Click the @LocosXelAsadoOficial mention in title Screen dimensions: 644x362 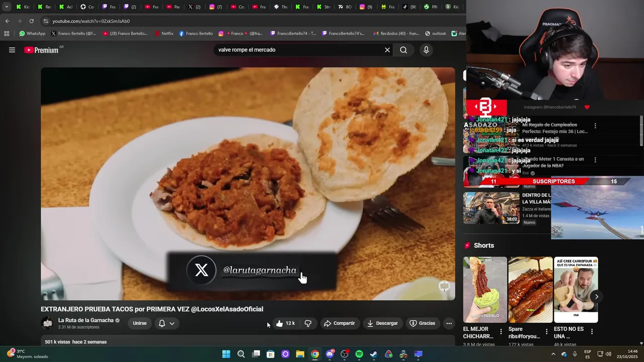[227, 309]
